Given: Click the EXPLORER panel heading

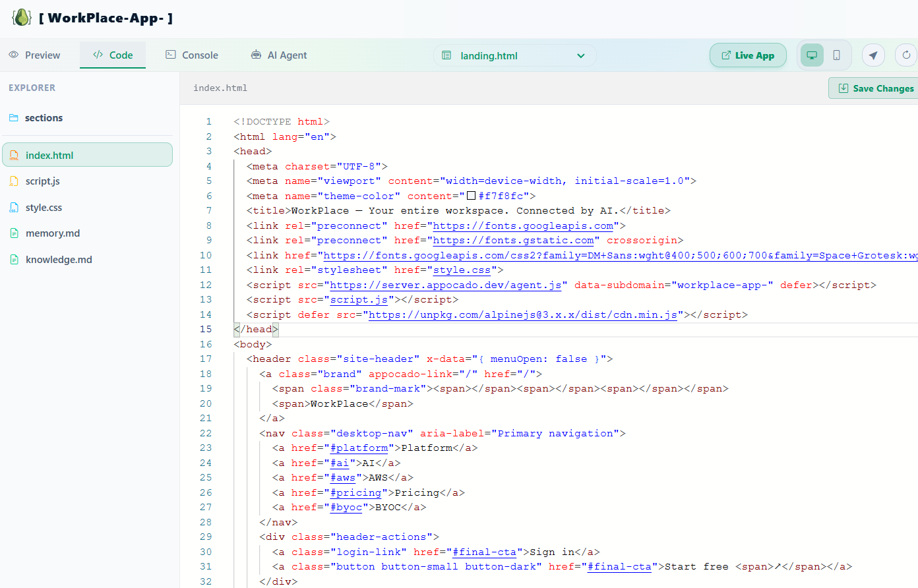Looking at the screenshot, I should (x=32, y=88).
